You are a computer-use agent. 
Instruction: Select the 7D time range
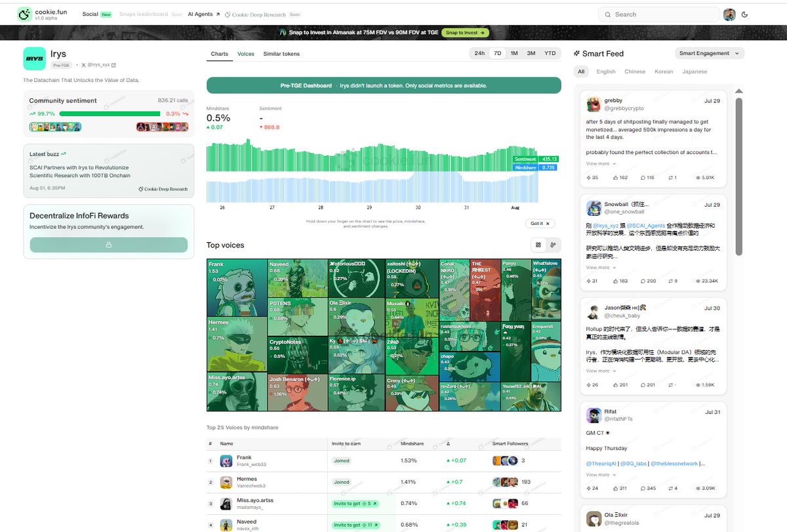coord(497,53)
